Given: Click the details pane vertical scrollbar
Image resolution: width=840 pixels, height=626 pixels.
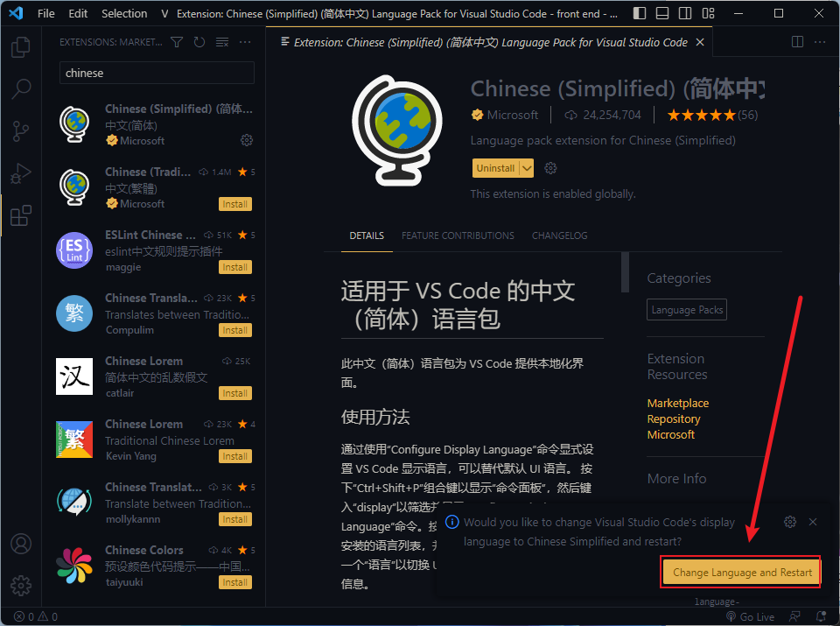Looking at the screenshot, I should pos(625,272).
